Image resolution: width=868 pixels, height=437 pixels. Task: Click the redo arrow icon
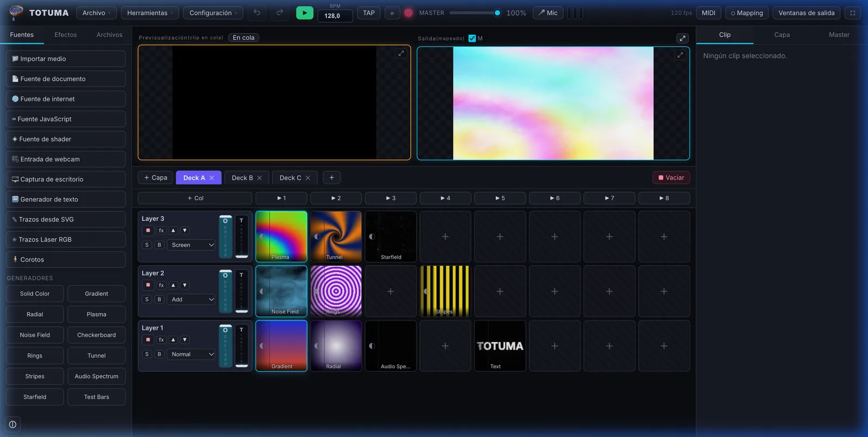[280, 12]
